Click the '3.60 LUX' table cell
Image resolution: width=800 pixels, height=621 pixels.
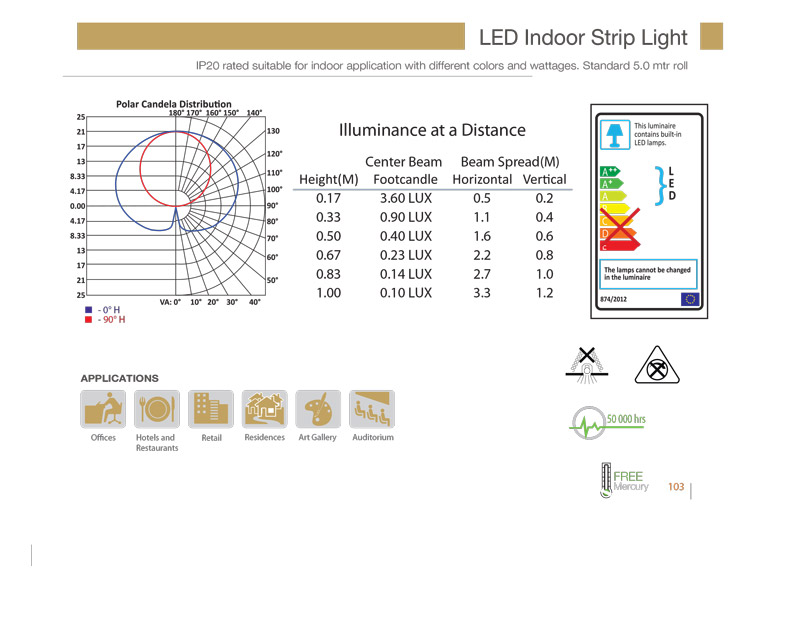pos(406,198)
